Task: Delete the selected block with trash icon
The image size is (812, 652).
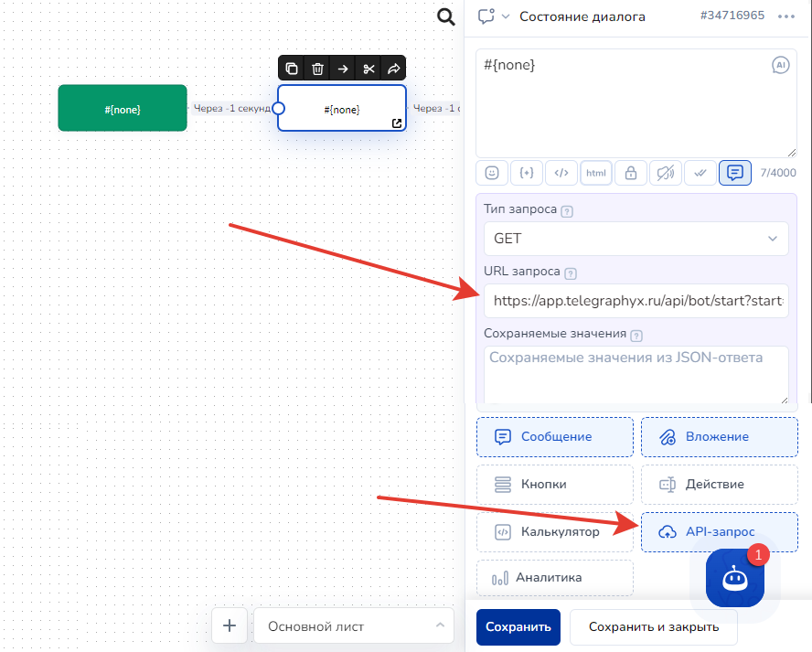Action: [317, 69]
